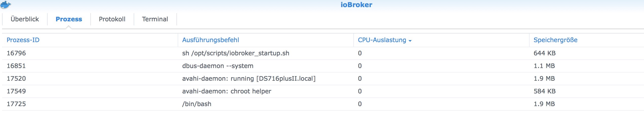Image resolution: width=644 pixels, height=133 pixels.
Task: Sort by Prozess-ID column header
Action: coord(23,40)
